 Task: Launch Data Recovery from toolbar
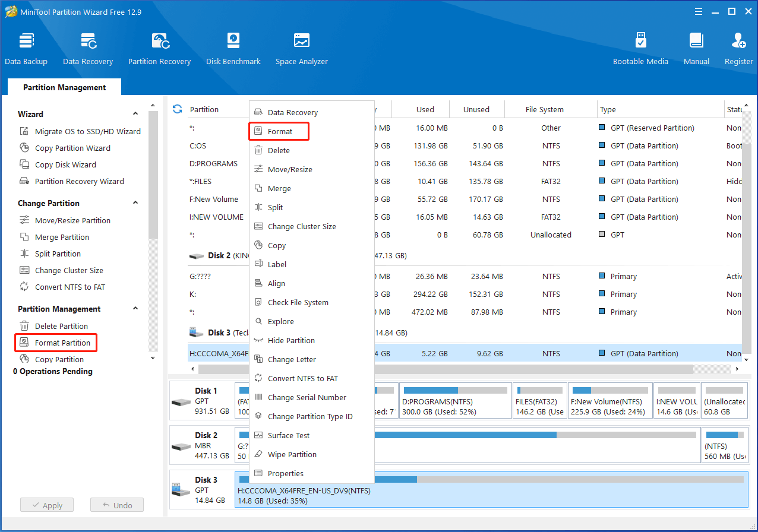[88, 49]
